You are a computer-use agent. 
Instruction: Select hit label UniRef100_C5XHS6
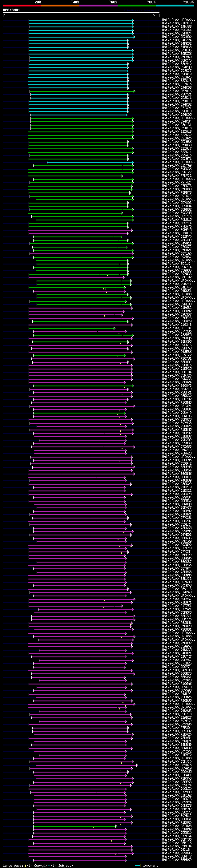click(x=177, y=142)
